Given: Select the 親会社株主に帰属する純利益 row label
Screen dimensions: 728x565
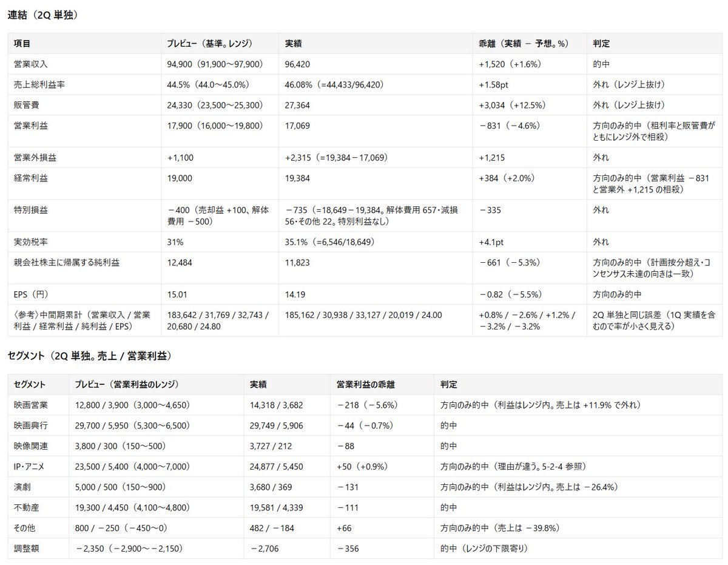Looking at the screenshot, I should 66,262.
